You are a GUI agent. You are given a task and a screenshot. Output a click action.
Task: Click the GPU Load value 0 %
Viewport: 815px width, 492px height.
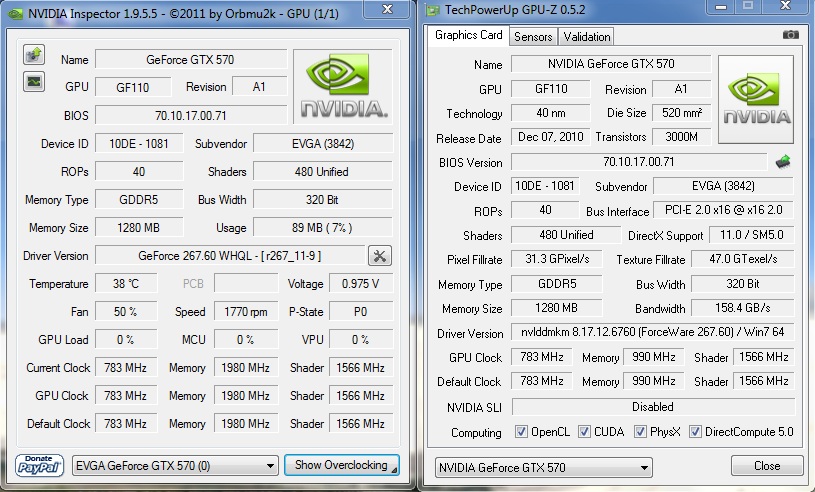126,340
